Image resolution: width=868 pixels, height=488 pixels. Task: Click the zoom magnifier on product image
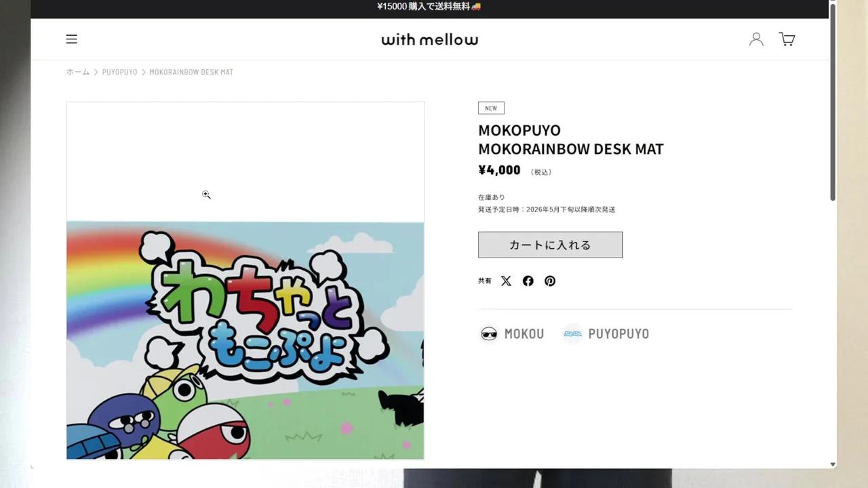point(206,195)
